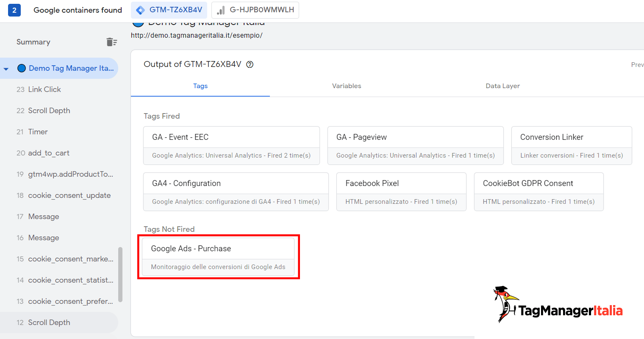The width and height of the screenshot is (644, 339).
Task: Select event 13 cookie_consent_preferences
Action: 59,301
